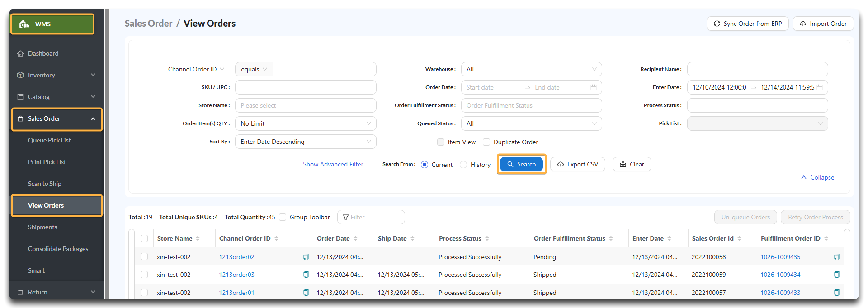Image resolution: width=868 pixels, height=308 pixels.
Task: Select the row checkbox for 1213order03
Action: pos(144,275)
